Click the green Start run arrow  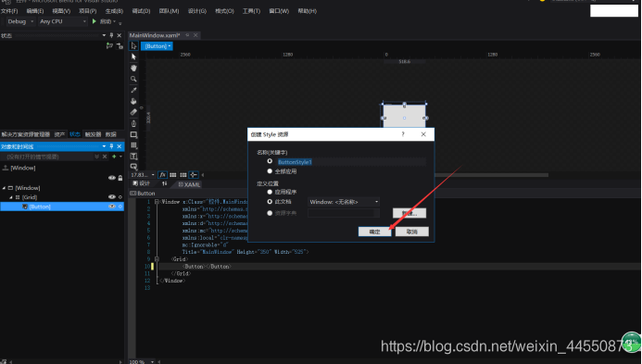pos(94,21)
